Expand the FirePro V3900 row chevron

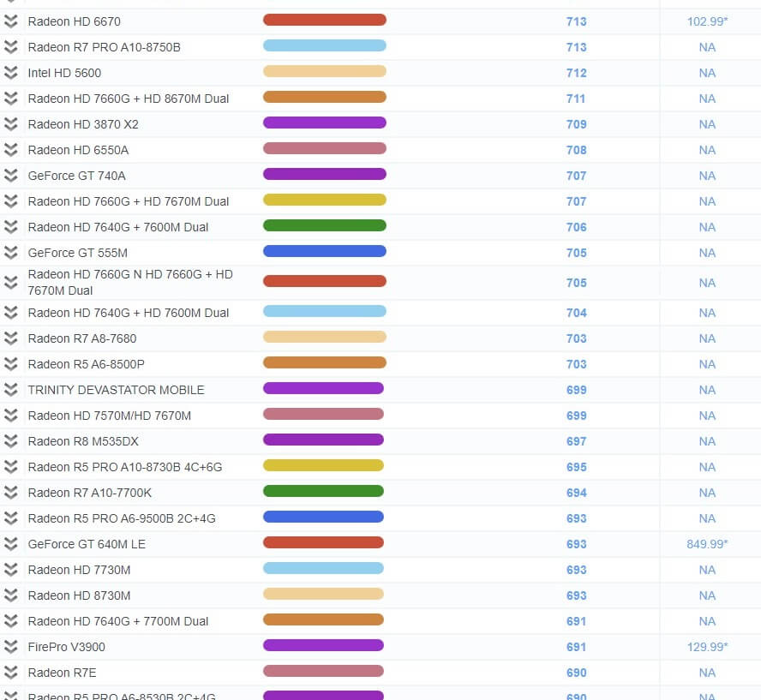pyautogui.click(x=10, y=647)
